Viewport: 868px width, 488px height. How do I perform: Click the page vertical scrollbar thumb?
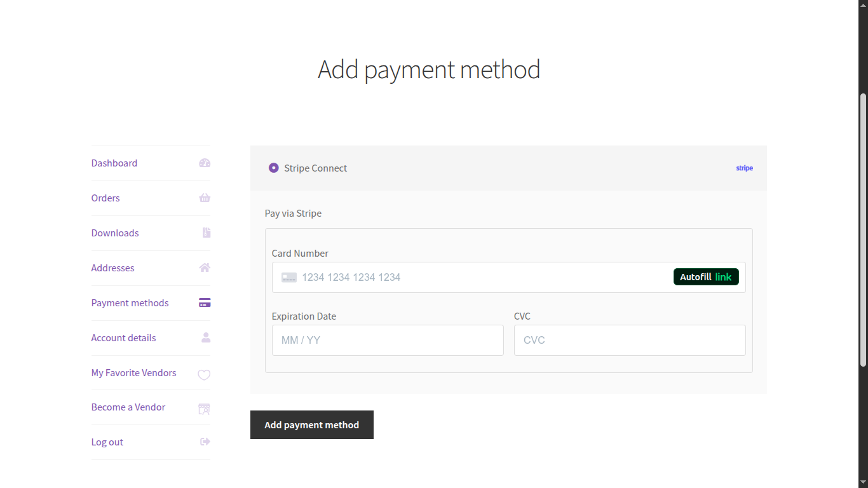863,229
